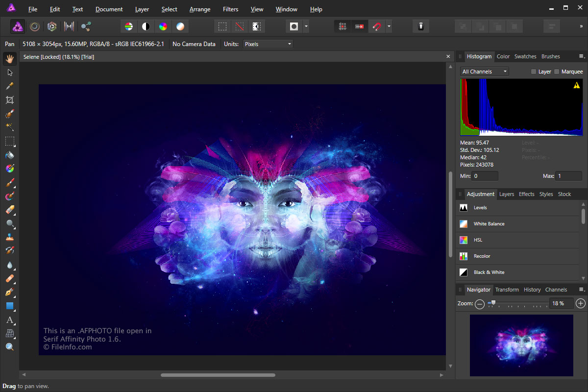Screen dimensions: 588x392
Task: Apply Auto Levels from the toolbar
Action: (x=128, y=26)
